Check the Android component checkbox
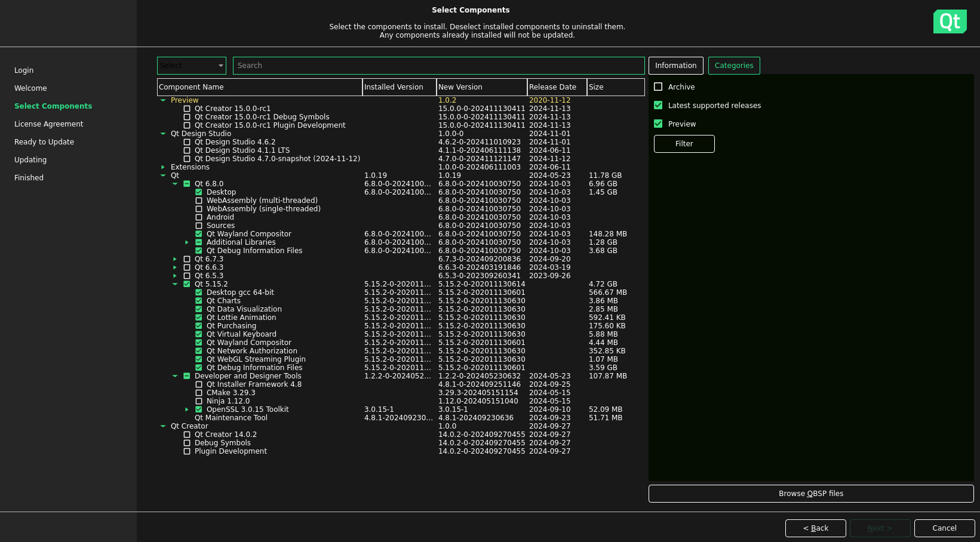The image size is (980, 542). 199,217
